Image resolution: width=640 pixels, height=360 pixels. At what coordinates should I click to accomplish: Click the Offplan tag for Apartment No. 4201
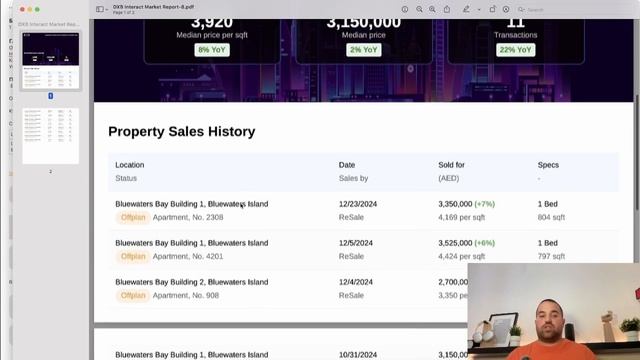point(133,256)
